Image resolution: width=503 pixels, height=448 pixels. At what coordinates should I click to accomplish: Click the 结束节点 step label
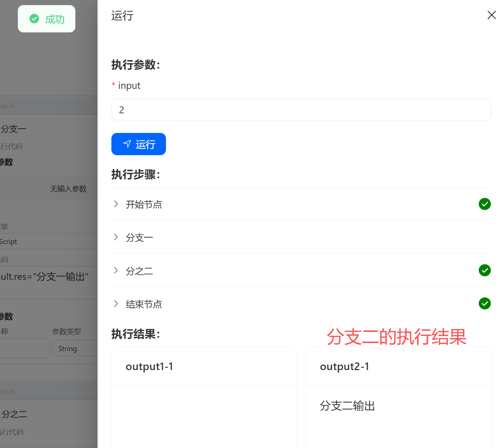(144, 304)
